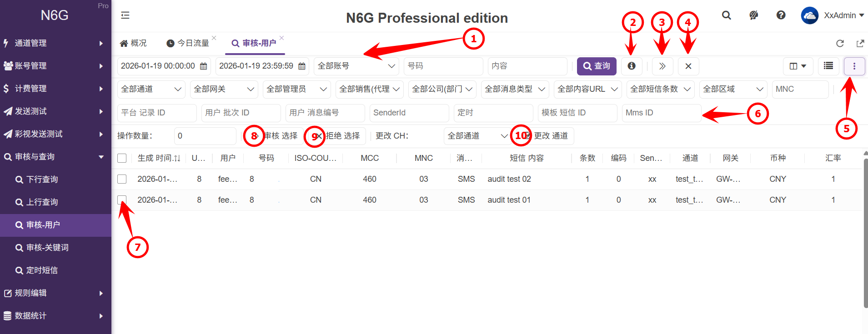868x334 pixels.
Task: Click the XxAdmin cloud avatar
Action: 809,15
